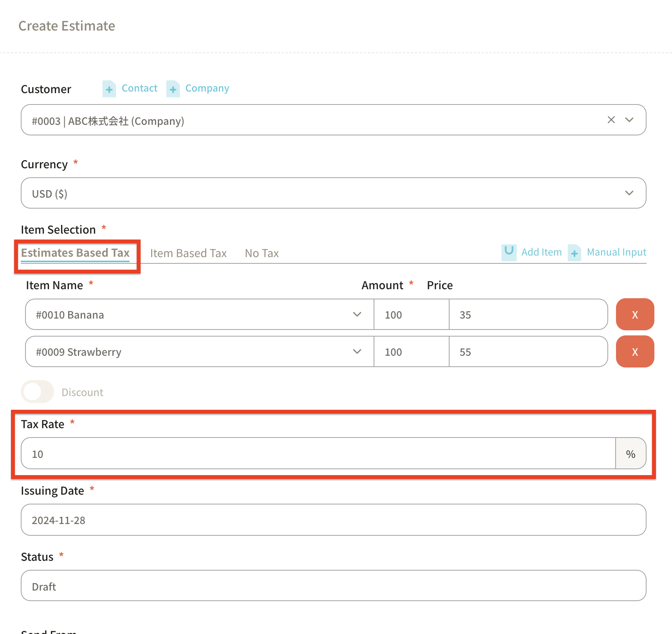This screenshot has height=634, width=672.
Task: Focus the Issuing Date field
Action: point(333,520)
